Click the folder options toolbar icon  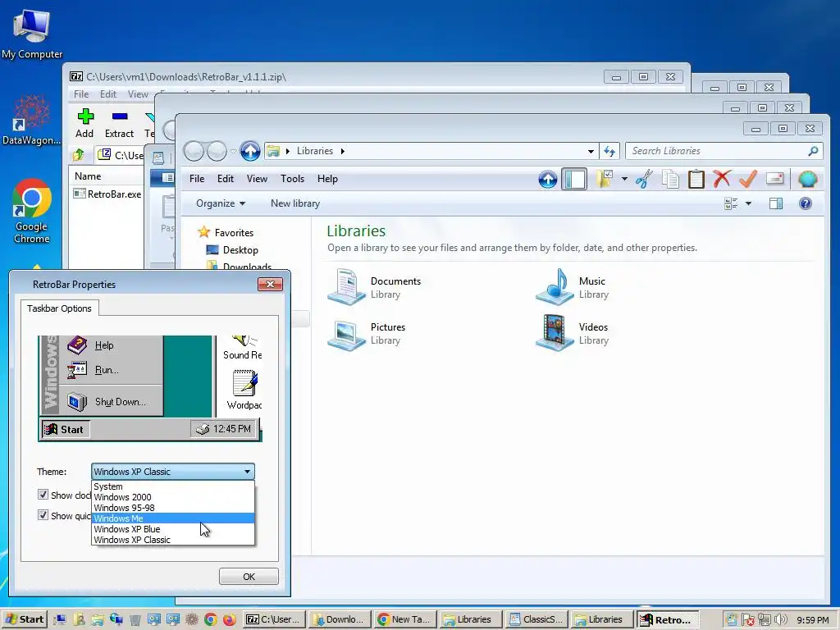coord(605,179)
